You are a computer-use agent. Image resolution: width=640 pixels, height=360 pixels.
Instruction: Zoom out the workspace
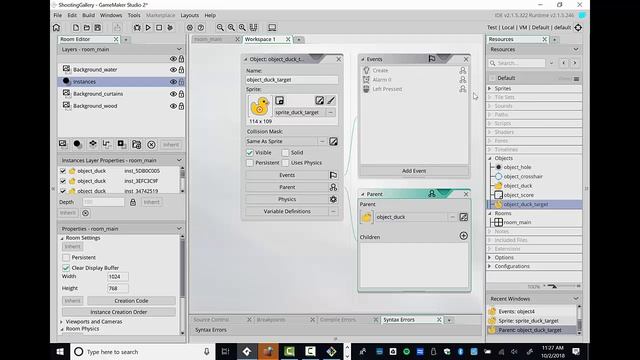click(x=220, y=28)
